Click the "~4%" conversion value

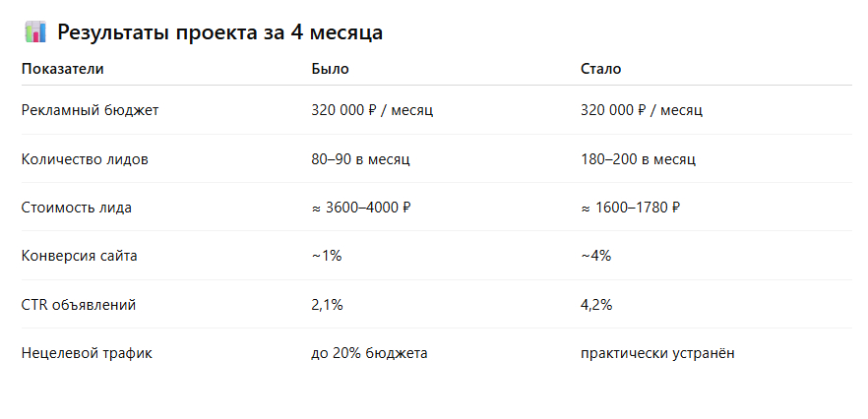click(596, 256)
